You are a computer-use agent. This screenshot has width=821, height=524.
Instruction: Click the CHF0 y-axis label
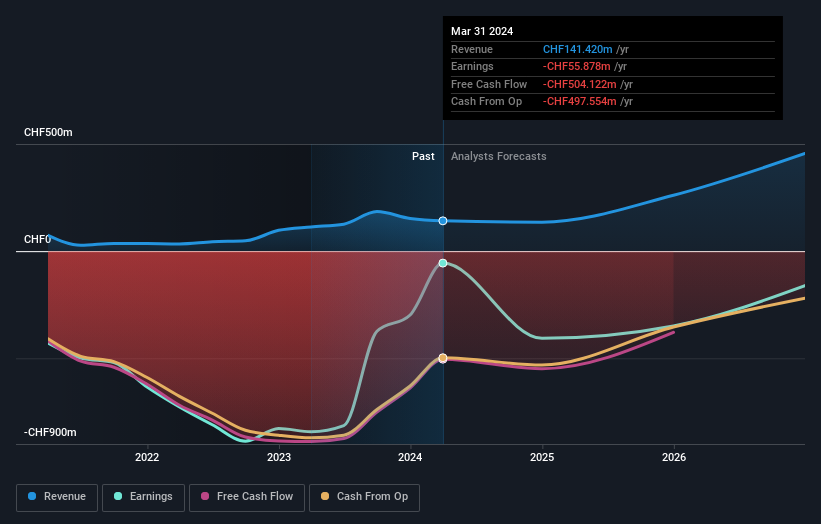coord(38,239)
